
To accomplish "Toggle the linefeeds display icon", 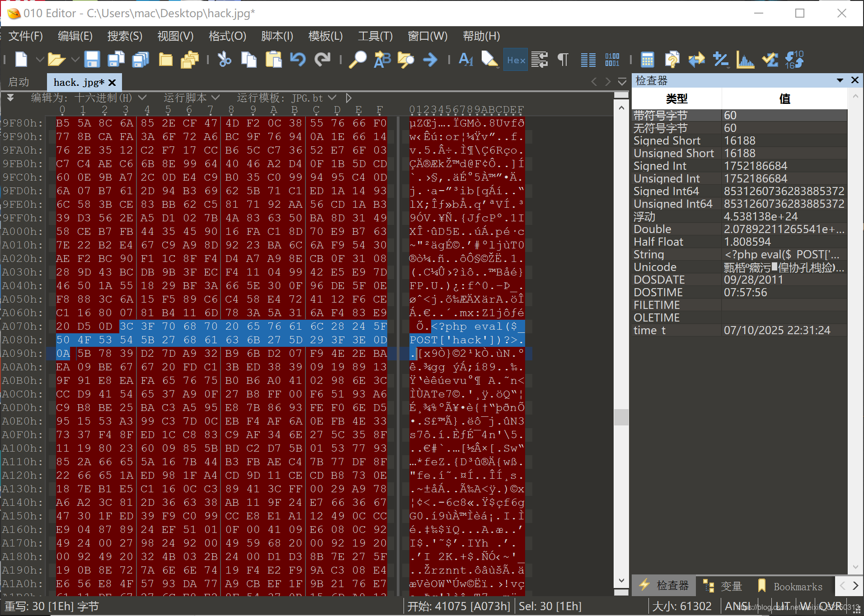I will [540, 59].
